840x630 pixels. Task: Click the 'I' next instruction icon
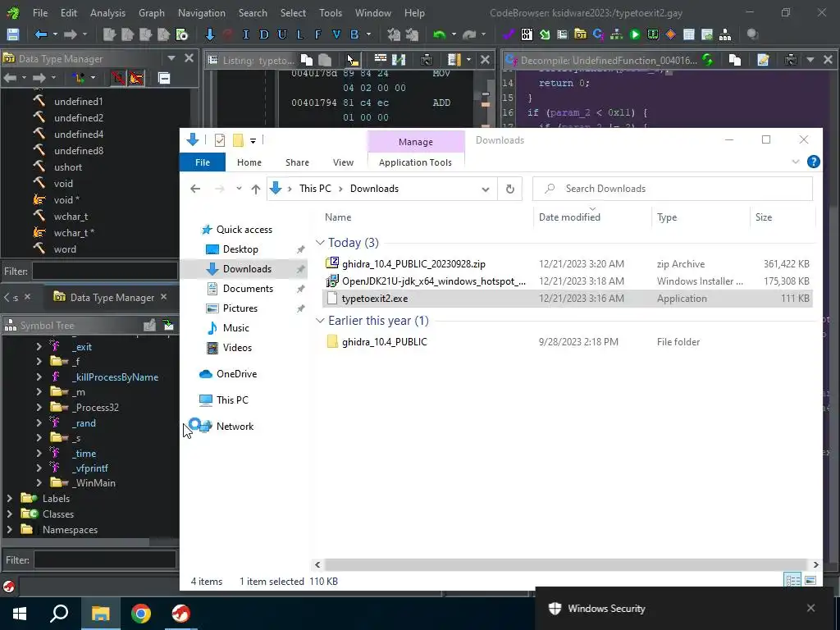pyautogui.click(x=245, y=34)
